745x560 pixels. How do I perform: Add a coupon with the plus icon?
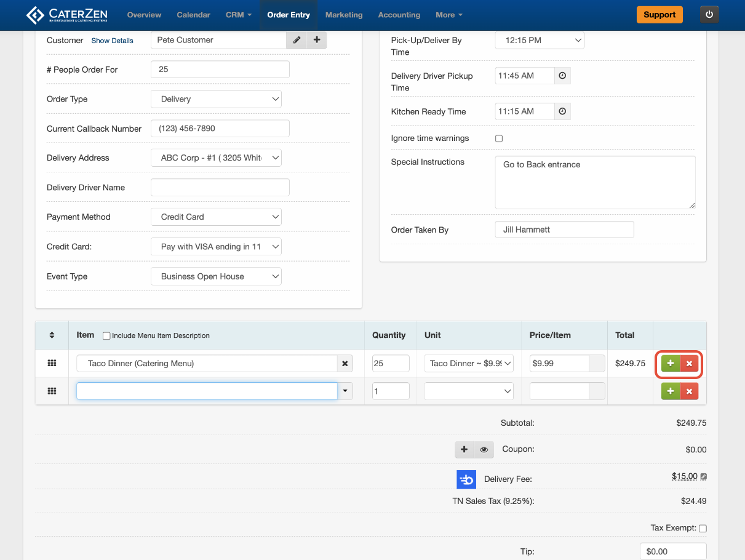464,450
